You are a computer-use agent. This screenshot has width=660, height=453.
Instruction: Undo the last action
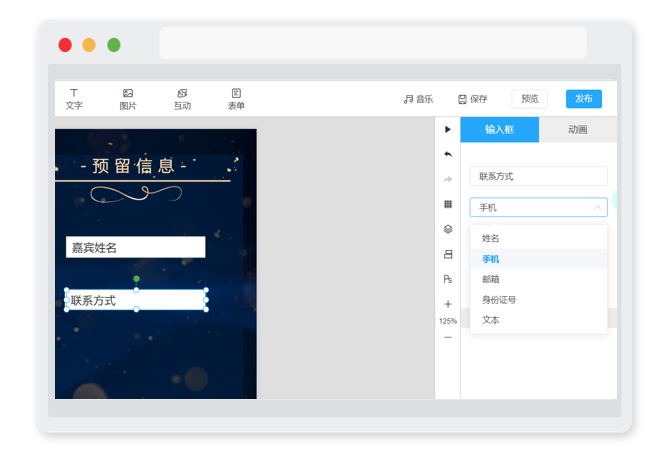[448, 154]
